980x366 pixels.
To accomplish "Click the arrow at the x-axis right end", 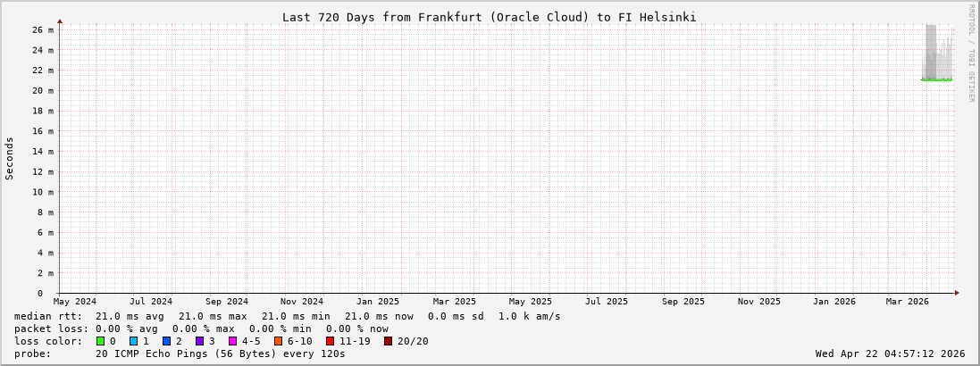I will click(x=956, y=292).
